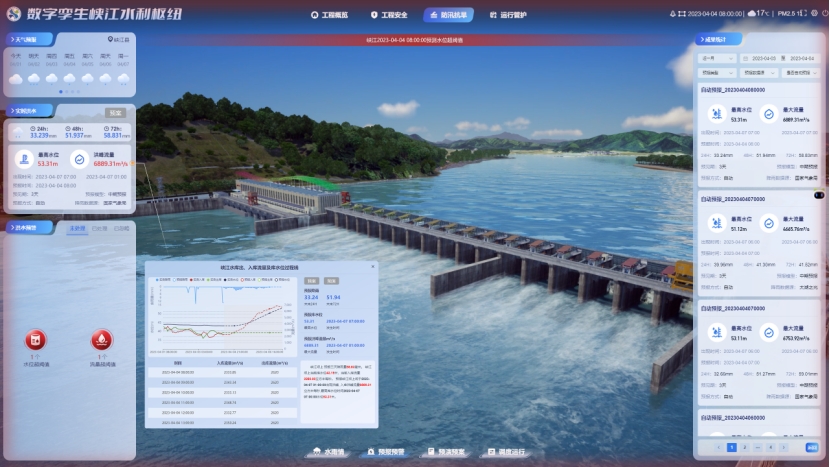
Task: Click the calendar icon in the date range field
Action: click(x=745, y=58)
